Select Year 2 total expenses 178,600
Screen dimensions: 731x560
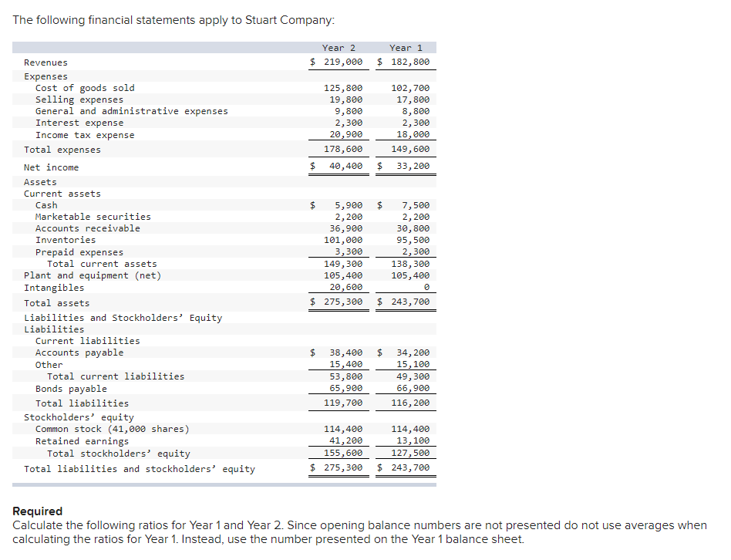coord(343,149)
